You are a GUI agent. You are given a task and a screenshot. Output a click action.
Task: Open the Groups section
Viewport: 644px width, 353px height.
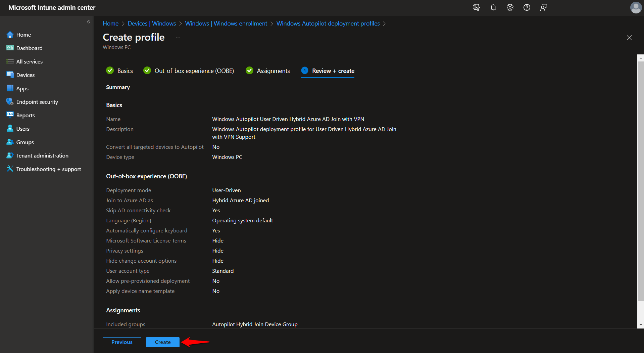click(x=24, y=142)
